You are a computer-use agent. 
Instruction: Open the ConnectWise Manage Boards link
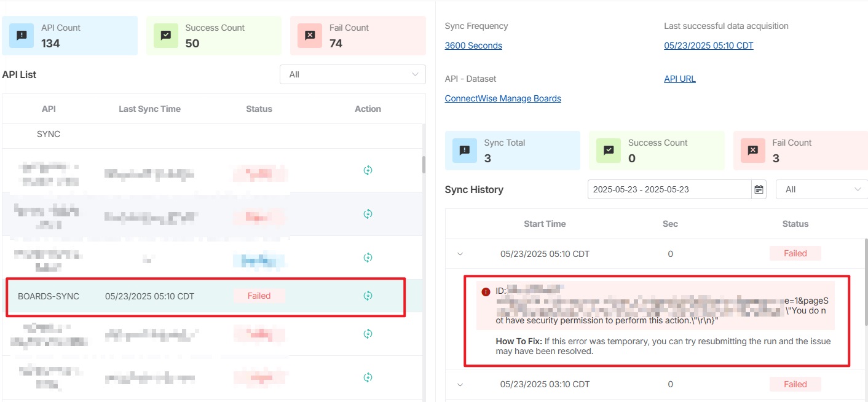502,98
